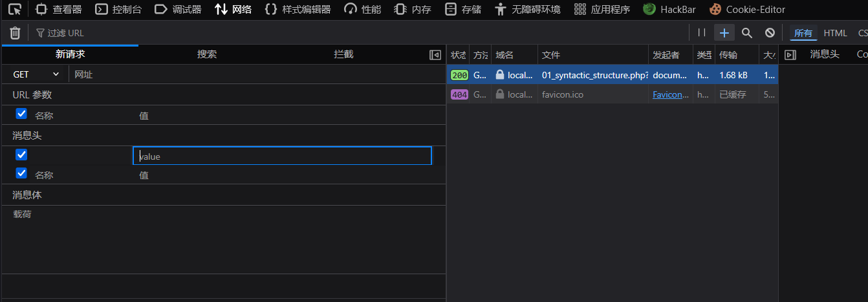868x302 pixels.
Task: Select the 所有 filter button
Action: (x=803, y=33)
